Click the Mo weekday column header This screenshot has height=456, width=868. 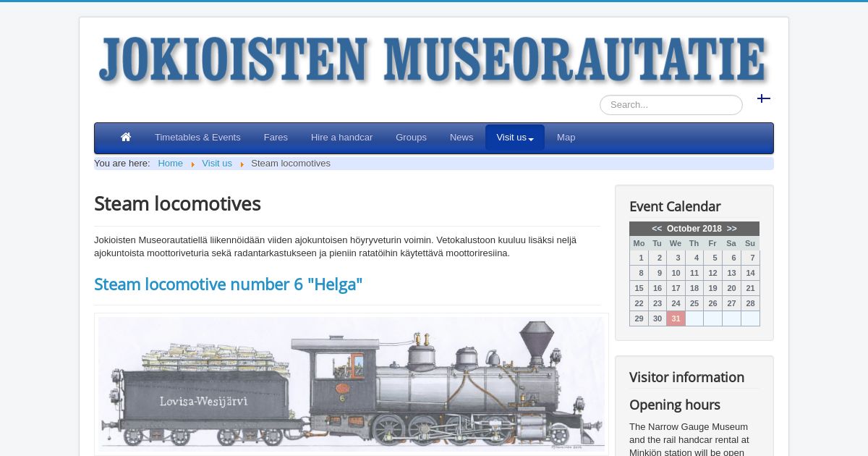click(639, 243)
